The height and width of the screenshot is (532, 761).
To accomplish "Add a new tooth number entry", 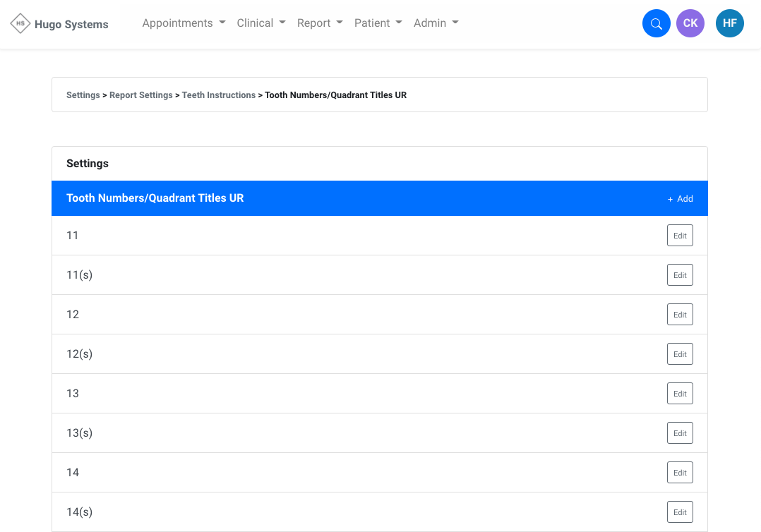I will click(681, 199).
